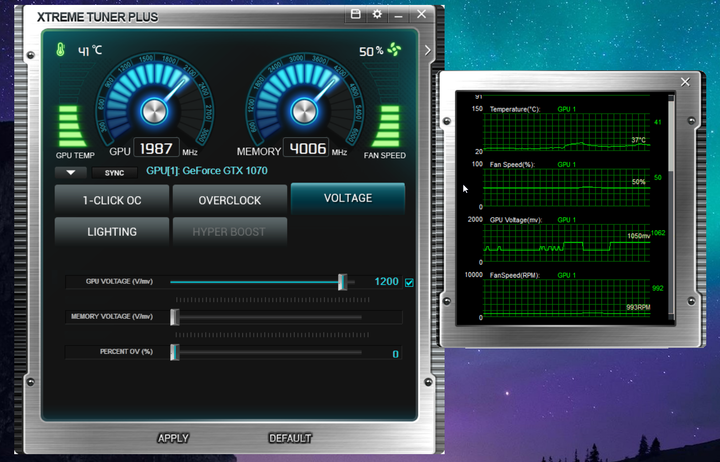
Task: Click the Percent OV value 0
Action: click(x=395, y=354)
